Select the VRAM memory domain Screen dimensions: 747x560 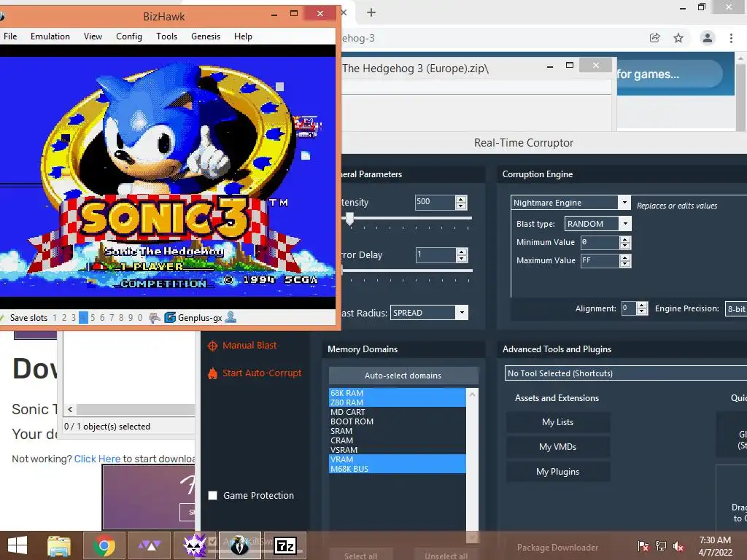pos(398,459)
